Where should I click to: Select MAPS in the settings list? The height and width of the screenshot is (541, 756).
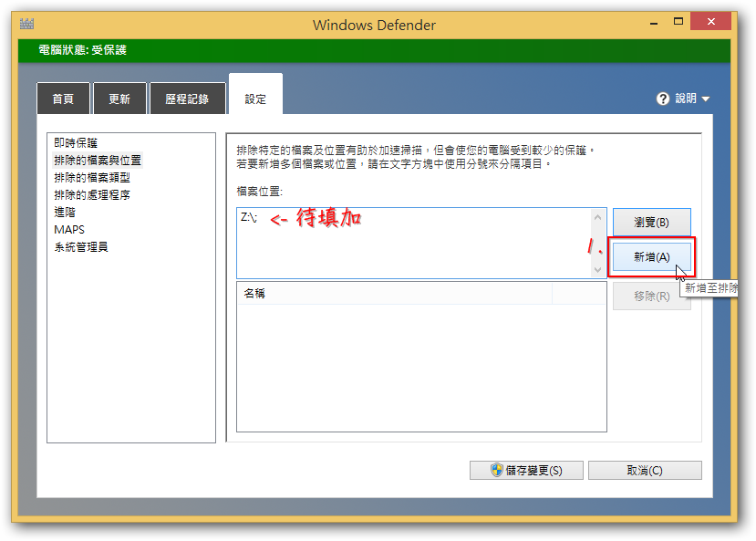[x=69, y=230]
